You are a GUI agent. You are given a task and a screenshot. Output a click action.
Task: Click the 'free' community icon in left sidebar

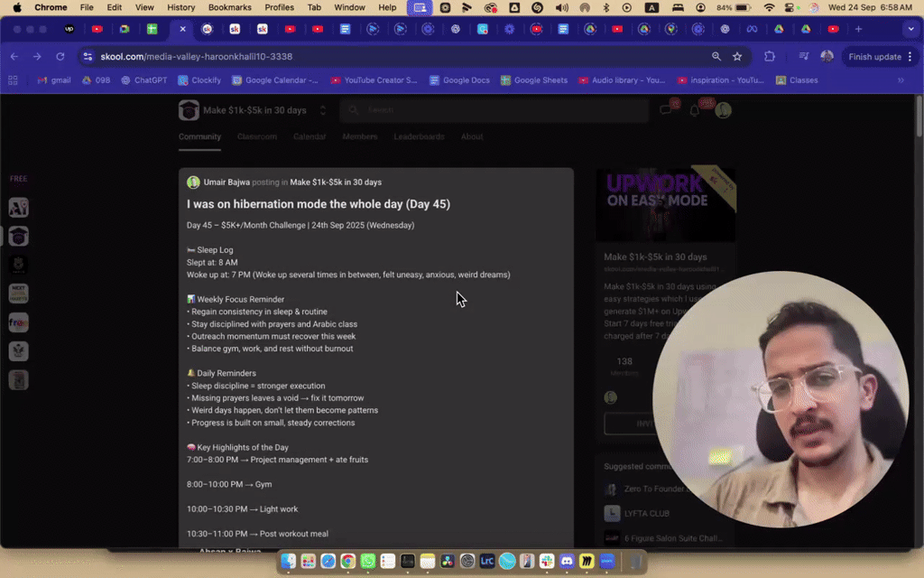[18, 322]
